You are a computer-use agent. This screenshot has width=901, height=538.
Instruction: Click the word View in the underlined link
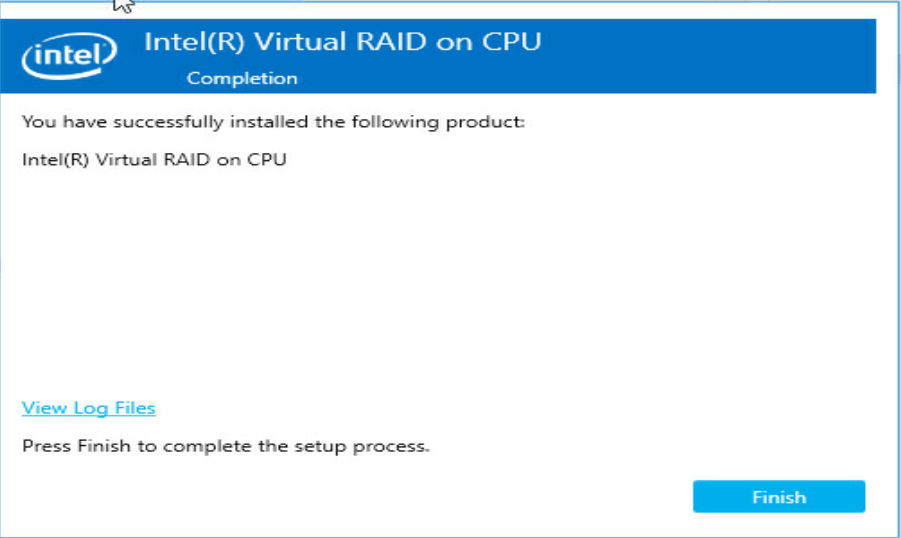point(44,408)
